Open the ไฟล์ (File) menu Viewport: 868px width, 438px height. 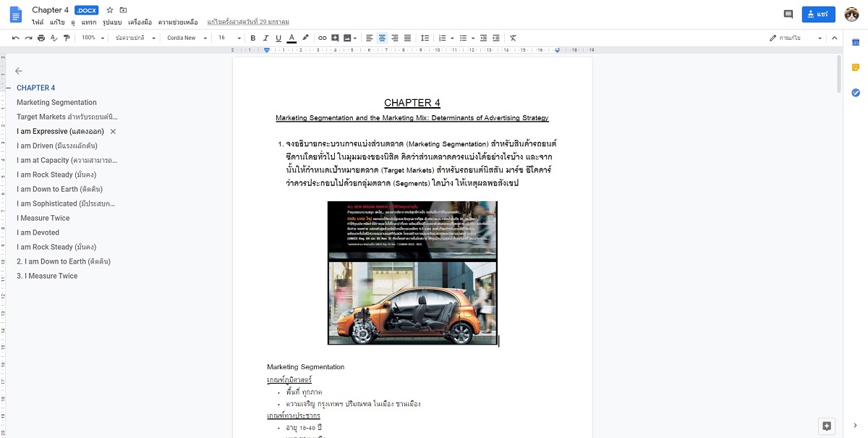coord(38,22)
